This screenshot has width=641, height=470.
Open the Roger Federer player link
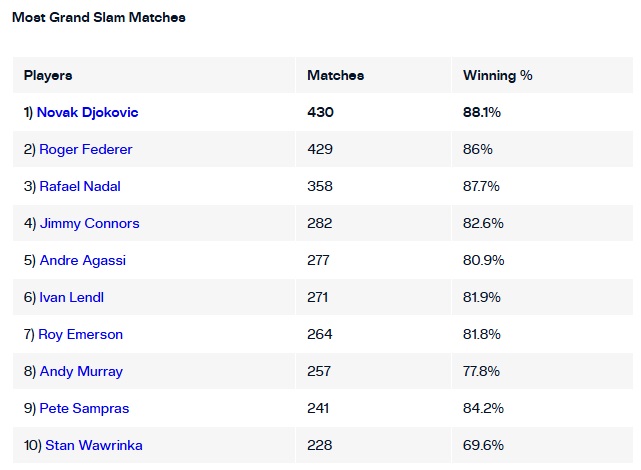tap(86, 149)
